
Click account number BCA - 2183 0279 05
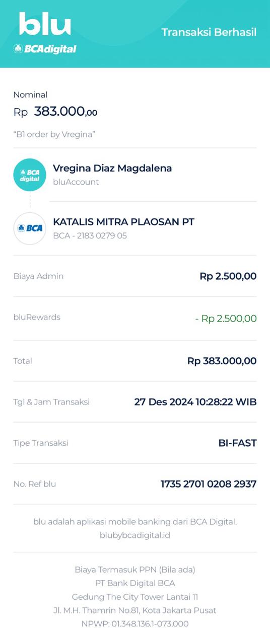click(x=90, y=235)
